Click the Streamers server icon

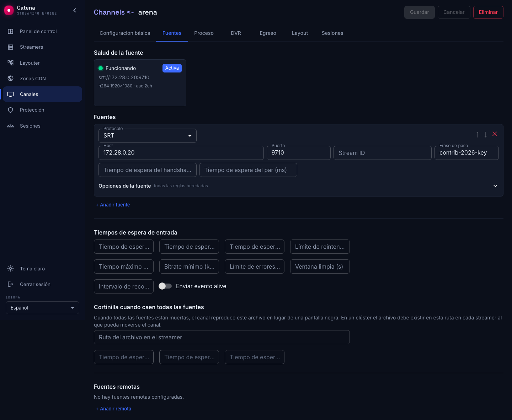pyautogui.click(x=11, y=47)
